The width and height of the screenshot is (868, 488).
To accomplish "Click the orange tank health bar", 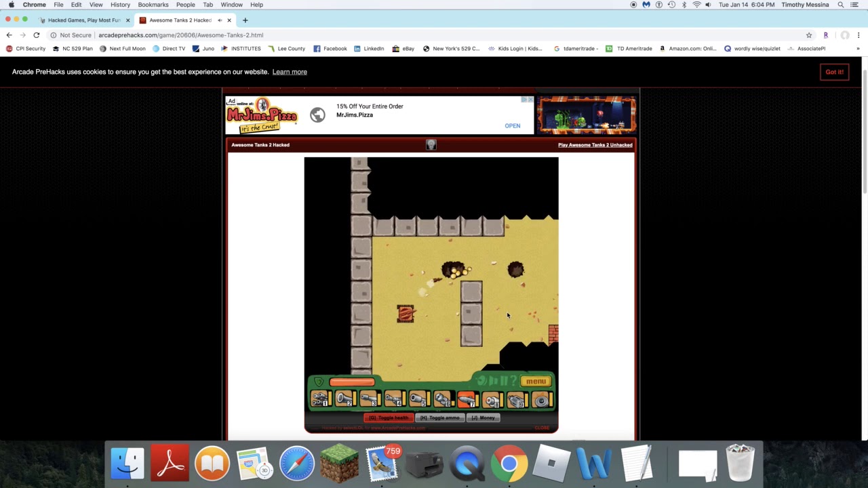I will click(x=352, y=382).
